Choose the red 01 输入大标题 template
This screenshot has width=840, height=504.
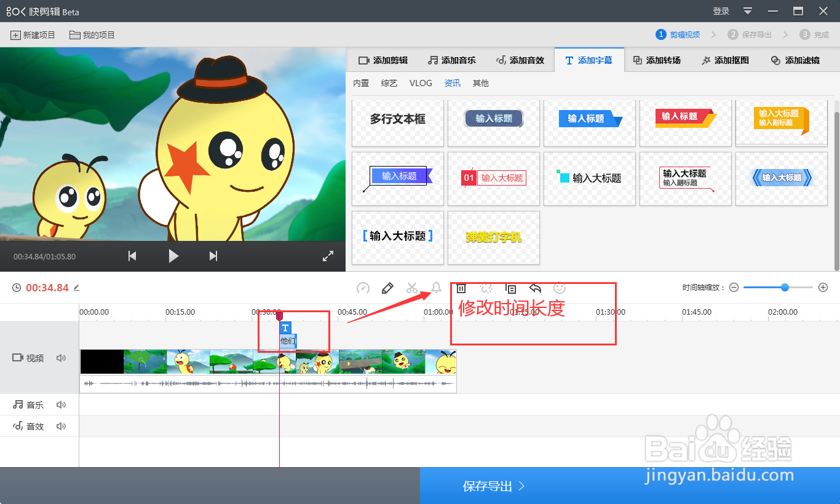pyautogui.click(x=494, y=179)
